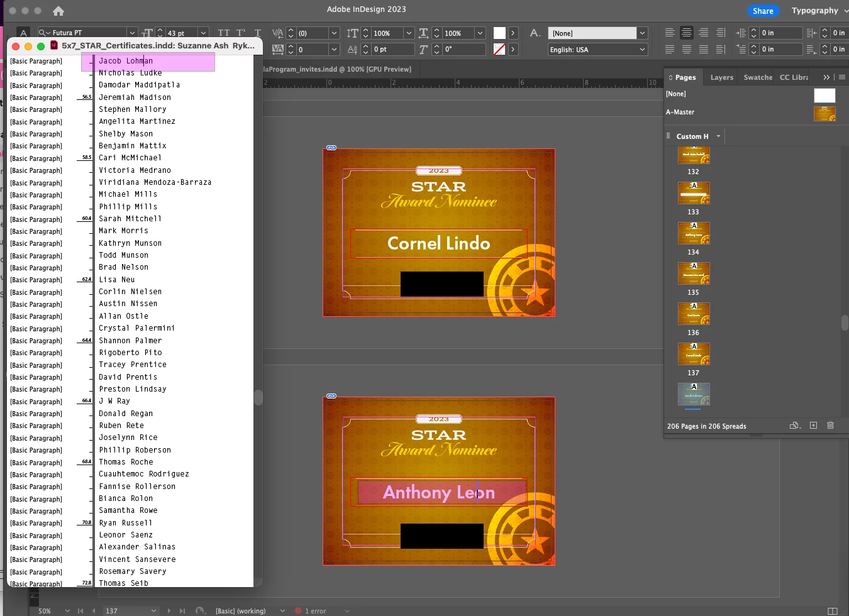Click the white fill color swatch
This screenshot has width=849, height=616.
pyautogui.click(x=499, y=33)
